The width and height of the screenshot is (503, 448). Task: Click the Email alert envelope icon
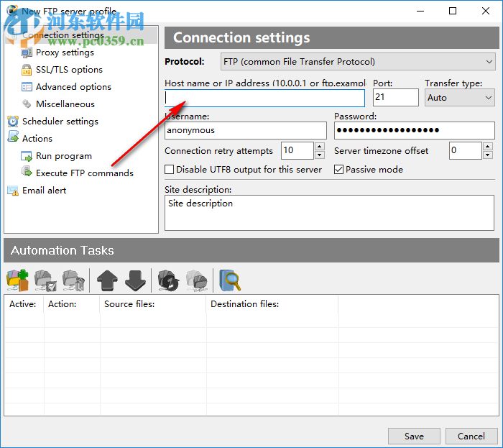(x=13, y=191)
